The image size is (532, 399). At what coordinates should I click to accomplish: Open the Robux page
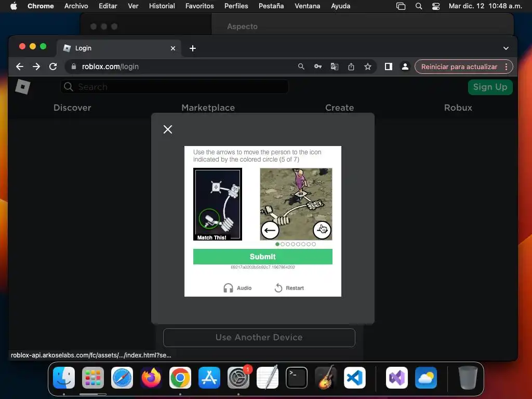(458, 108)
